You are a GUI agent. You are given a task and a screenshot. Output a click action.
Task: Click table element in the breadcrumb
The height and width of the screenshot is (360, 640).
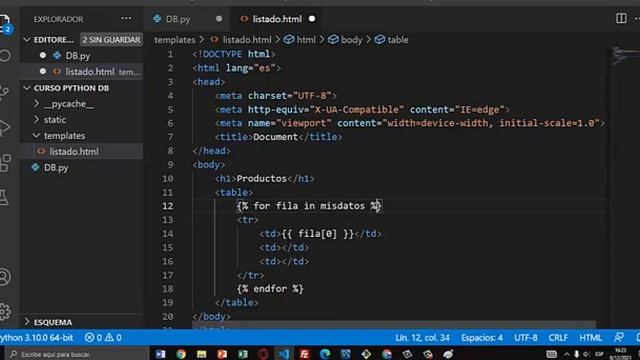[x=398, y=40]
